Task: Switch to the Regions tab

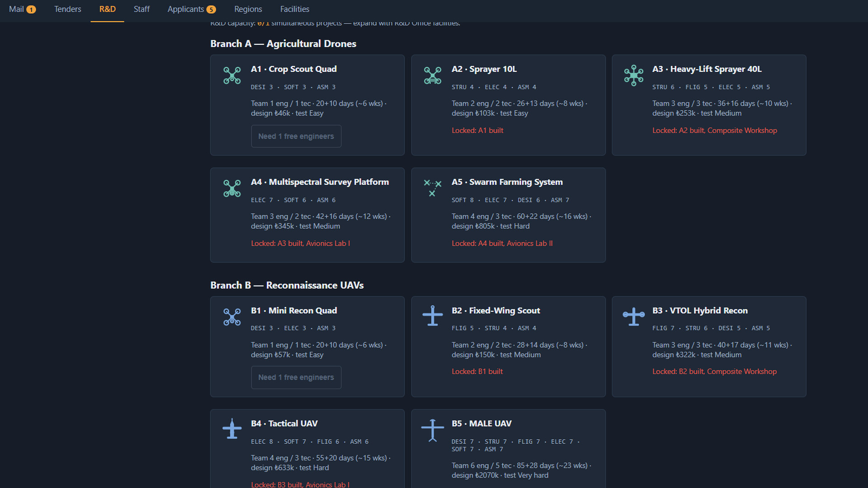Action: tap(248, 9)
